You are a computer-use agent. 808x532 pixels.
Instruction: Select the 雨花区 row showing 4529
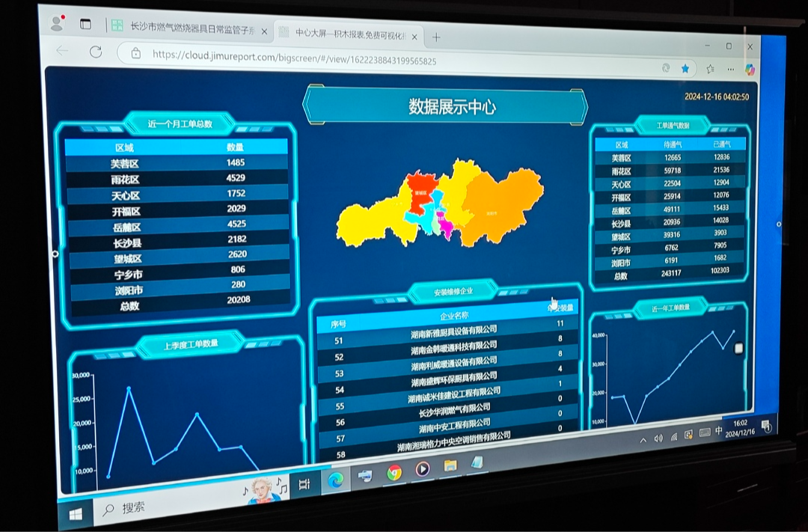coord(178,178)
